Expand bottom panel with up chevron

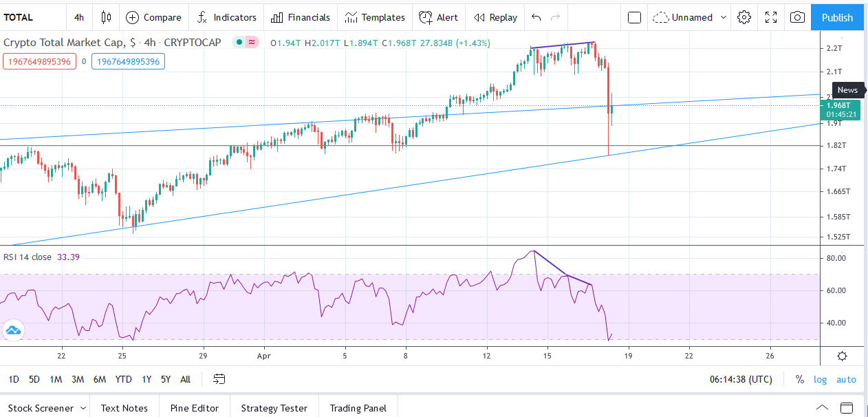click(822, 407)
